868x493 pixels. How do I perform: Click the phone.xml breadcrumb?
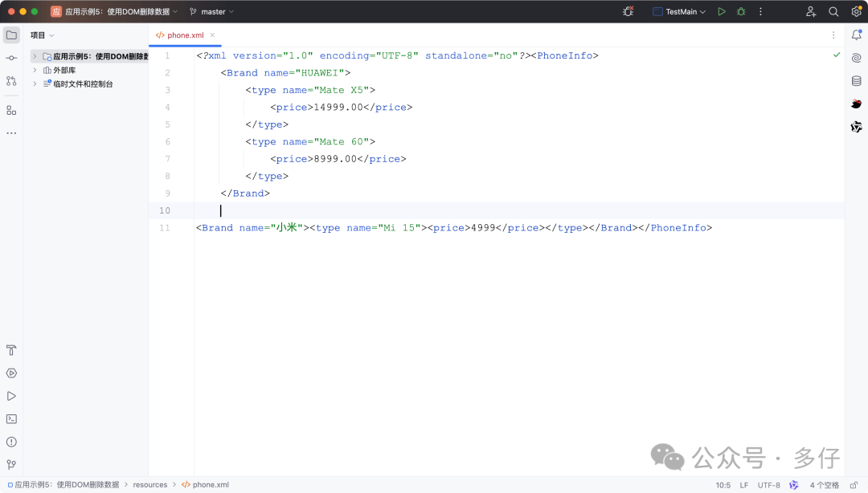pyautogui.click(x=206, y=485)
